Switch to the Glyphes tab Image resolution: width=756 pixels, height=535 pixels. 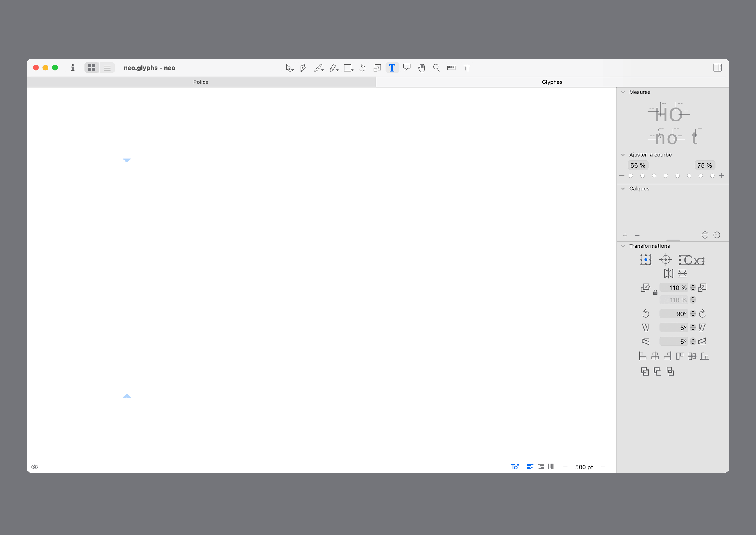pos(552,82)
